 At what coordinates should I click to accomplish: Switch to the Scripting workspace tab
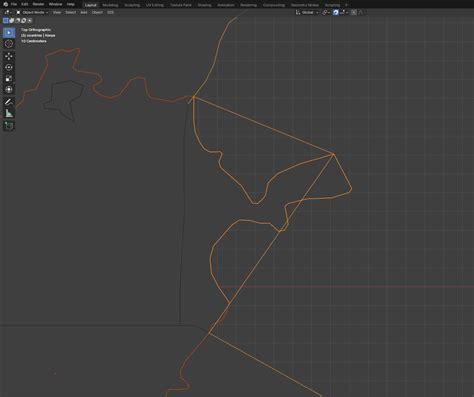click(332, 5)
